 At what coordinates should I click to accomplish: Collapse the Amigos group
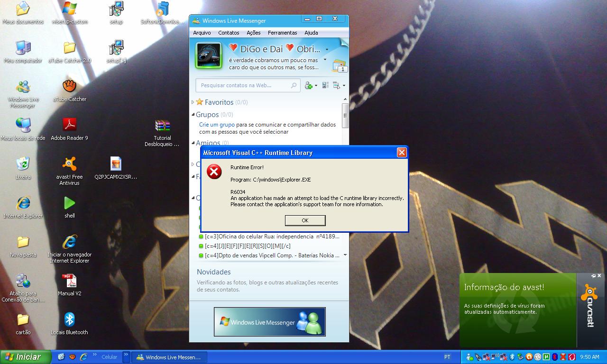click(x=193, y=142)
